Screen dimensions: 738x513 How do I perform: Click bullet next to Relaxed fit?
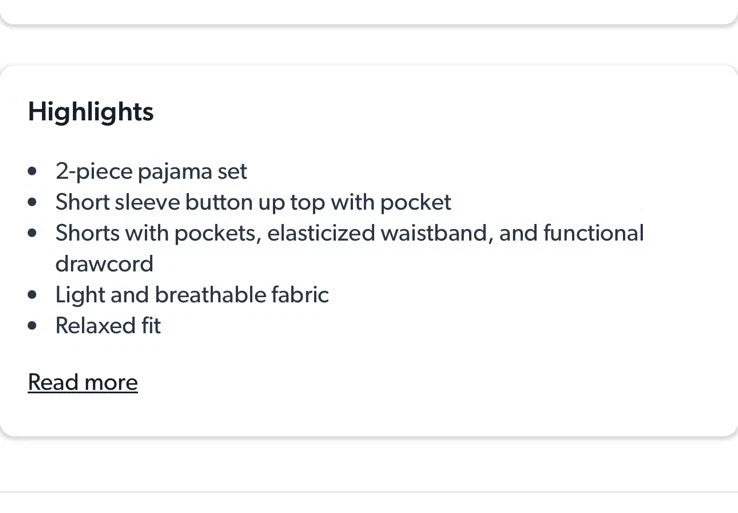[35, 326]
